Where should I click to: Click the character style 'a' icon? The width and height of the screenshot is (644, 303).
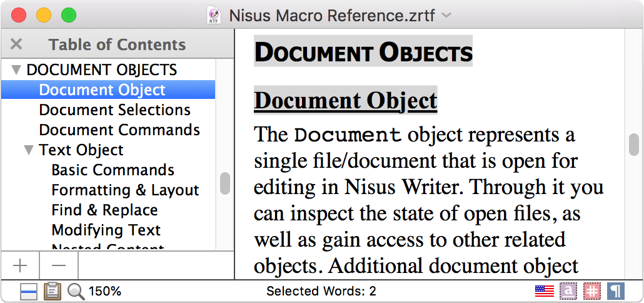pos(568,291)
